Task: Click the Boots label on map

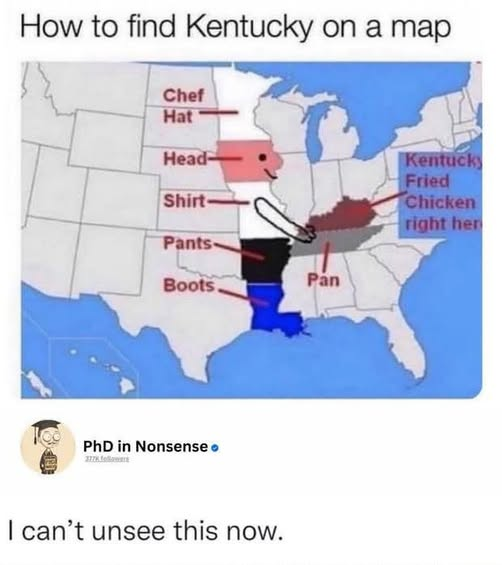Action: coord(189,285)
